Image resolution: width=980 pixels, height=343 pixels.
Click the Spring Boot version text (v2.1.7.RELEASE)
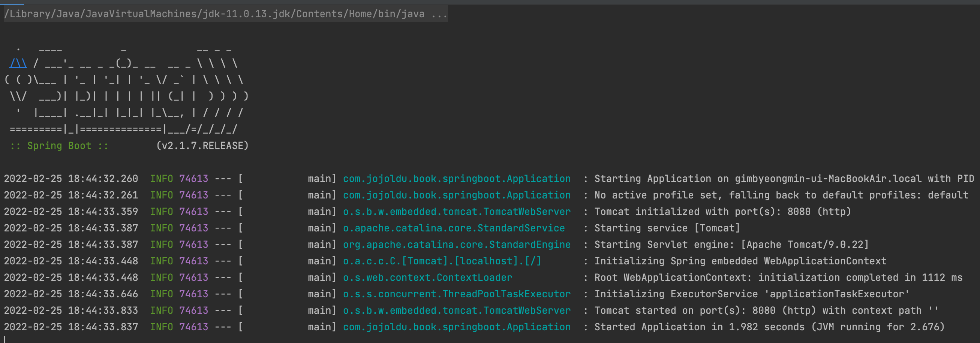[x=202, y=146]
